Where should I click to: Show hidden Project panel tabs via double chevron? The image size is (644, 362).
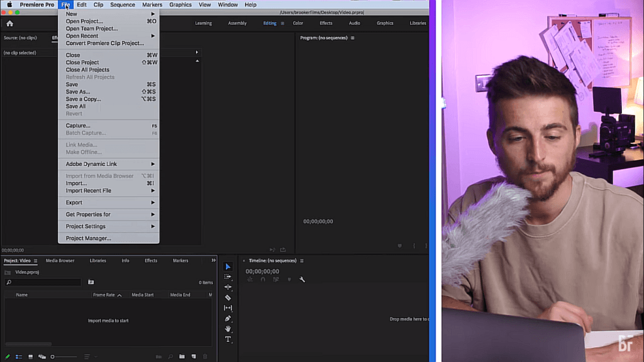point(213,260)
